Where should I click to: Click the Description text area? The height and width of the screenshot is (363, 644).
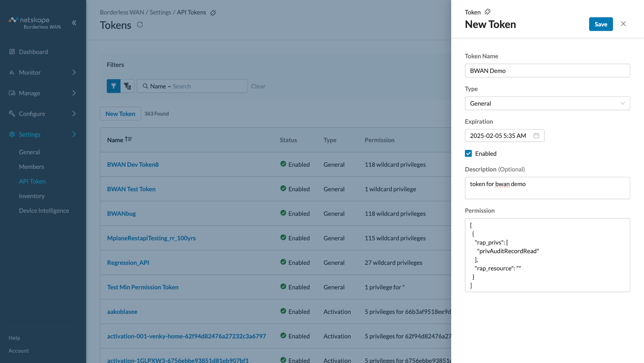[x=547, y=188]
